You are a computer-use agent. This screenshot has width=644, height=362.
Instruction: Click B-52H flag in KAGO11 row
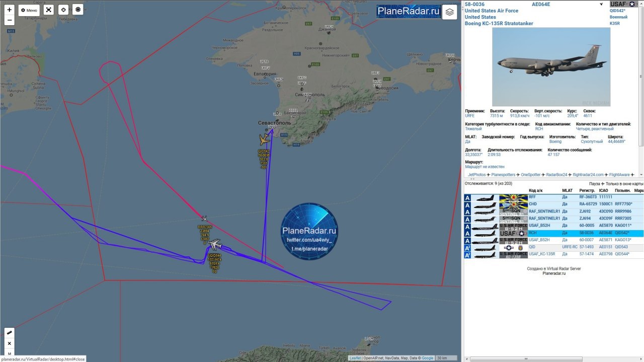tap(513, 226)
